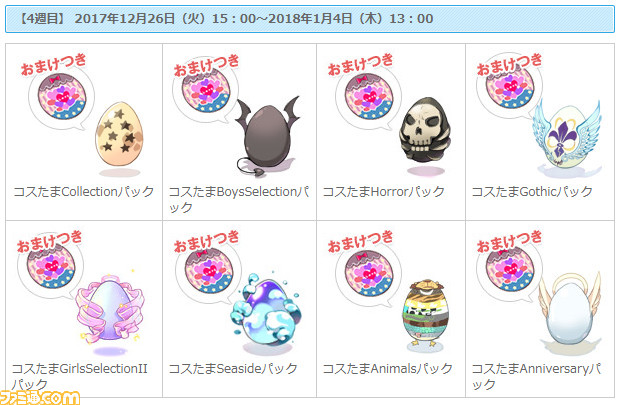Viewport: 620px width, 405px height.
Task: Click the コスたまHorrorパック text
Action: point(384,192)
